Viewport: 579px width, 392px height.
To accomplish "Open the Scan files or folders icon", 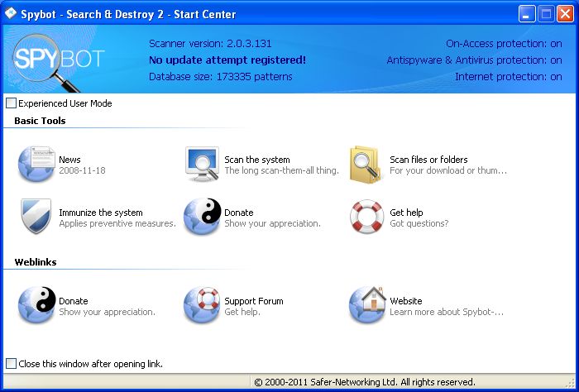I will [x=366, y=165].
